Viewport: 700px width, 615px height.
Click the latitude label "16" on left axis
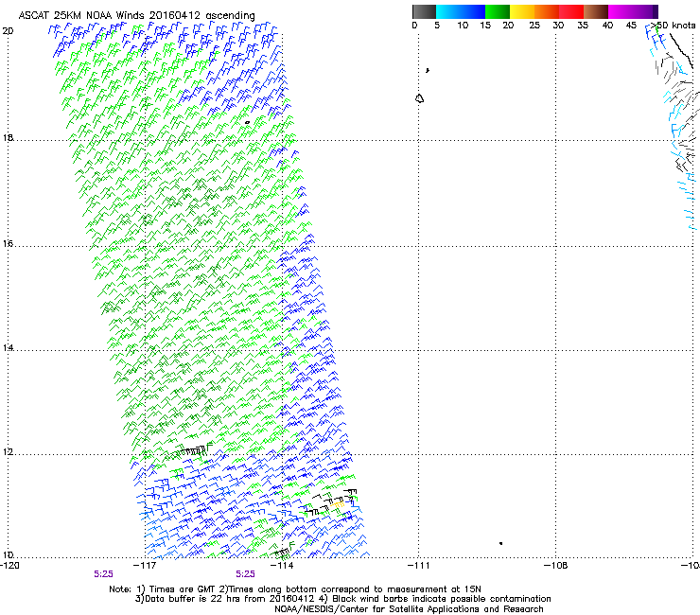pyautogui.click(x=8, y=243)
